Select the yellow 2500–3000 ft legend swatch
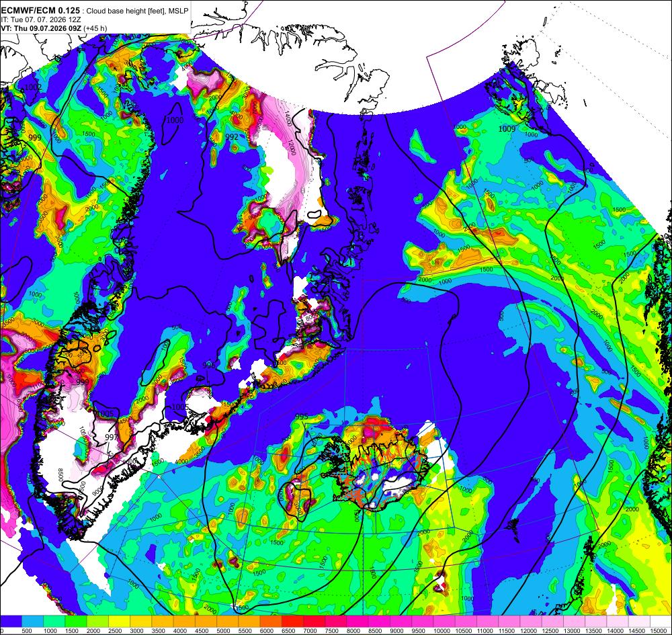Viewport: 672px width, 635px height. pyautogui.click(x=120, y=621)
